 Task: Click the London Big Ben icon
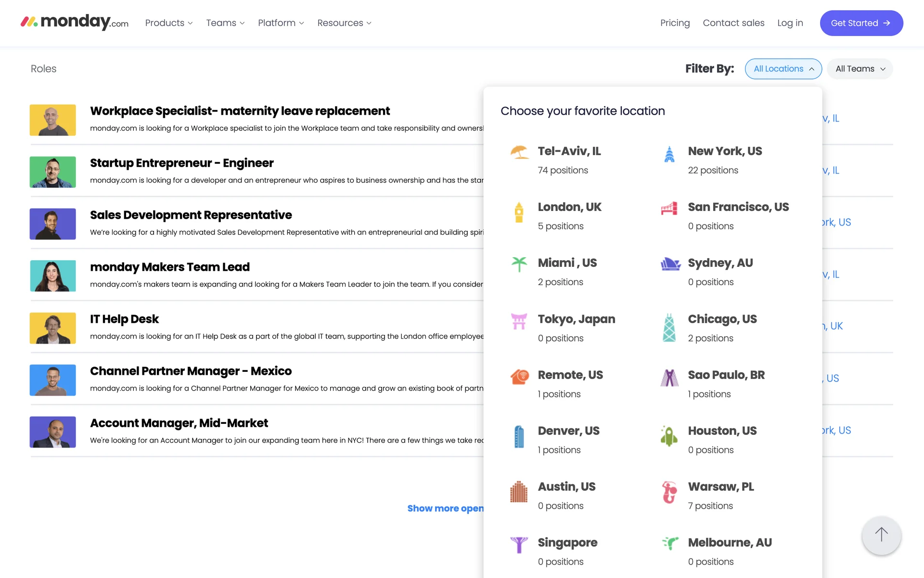click(x=519, y=212)
